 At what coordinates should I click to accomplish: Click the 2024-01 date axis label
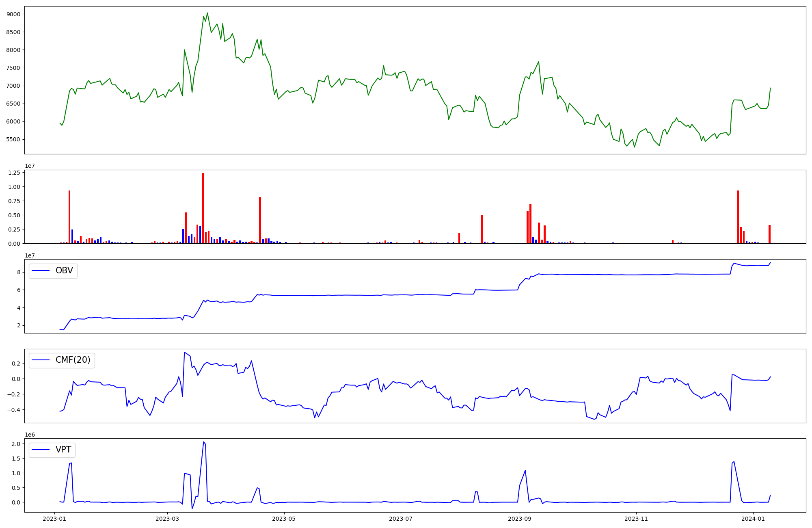click(x=753, y=519)
